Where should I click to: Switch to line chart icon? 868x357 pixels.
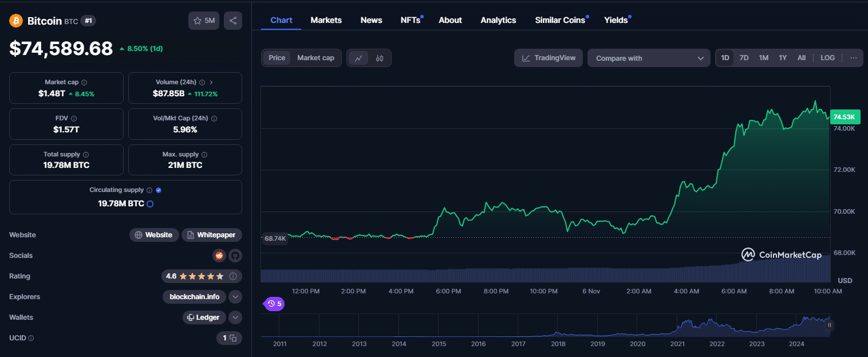(x=358, y=58)
